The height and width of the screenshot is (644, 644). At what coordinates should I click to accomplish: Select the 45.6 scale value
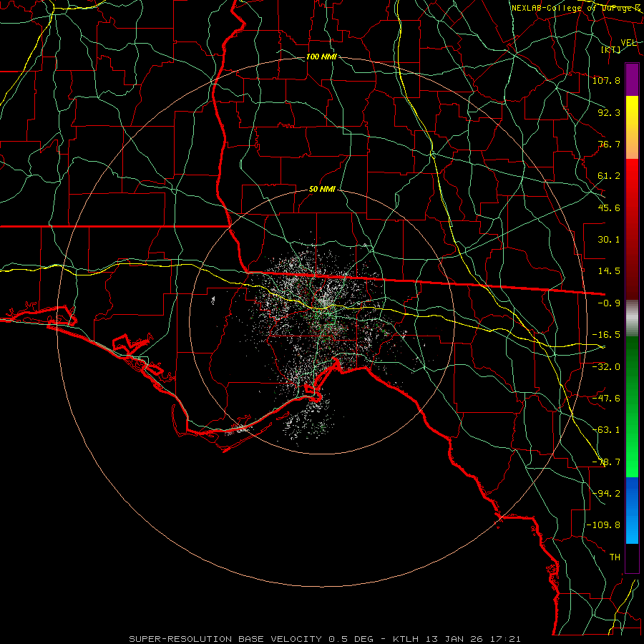coord(609,208)
